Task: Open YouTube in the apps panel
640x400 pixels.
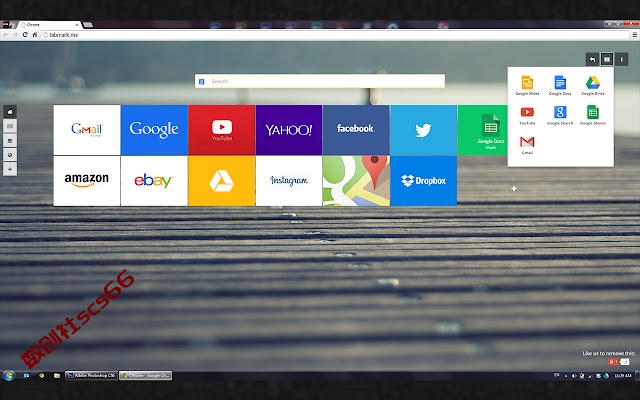Action: pyautogui.click(x=527, y=115)
